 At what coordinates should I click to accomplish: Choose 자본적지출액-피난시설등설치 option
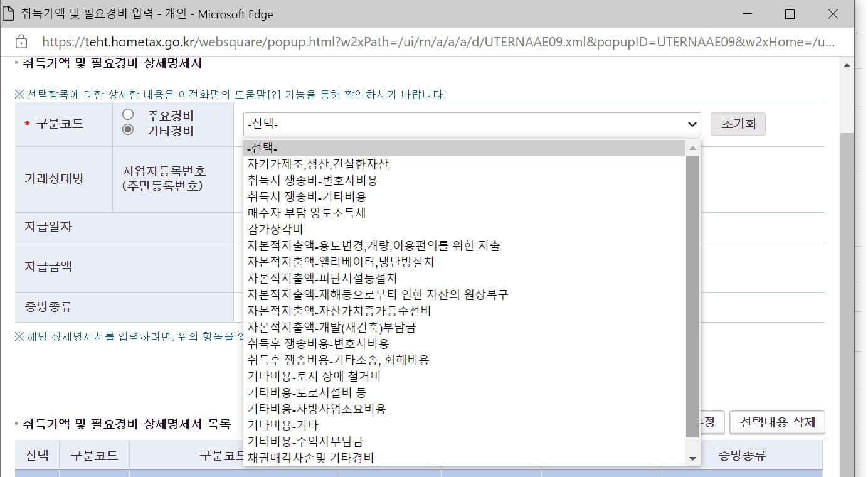465,279
